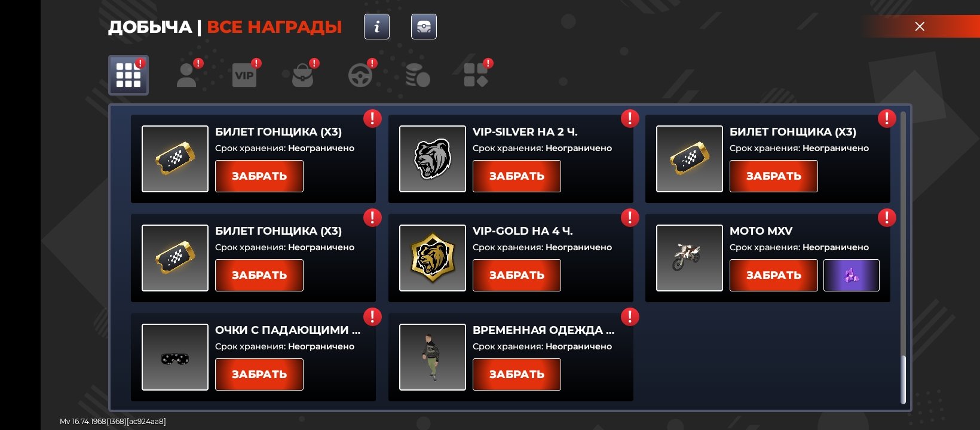Claim the VIP-Gold for 4 hours reward

pos(517,275)
